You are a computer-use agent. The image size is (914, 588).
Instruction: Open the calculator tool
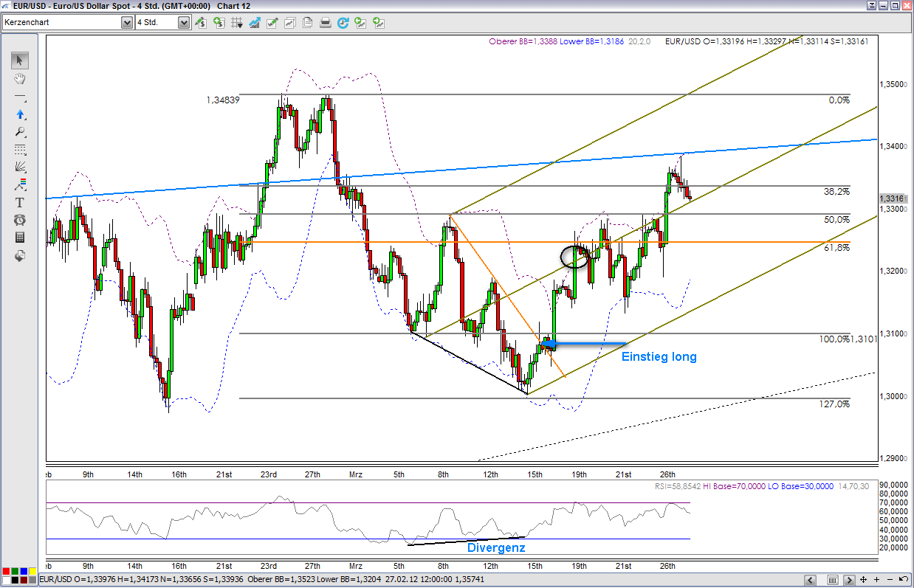pos(20,238)
